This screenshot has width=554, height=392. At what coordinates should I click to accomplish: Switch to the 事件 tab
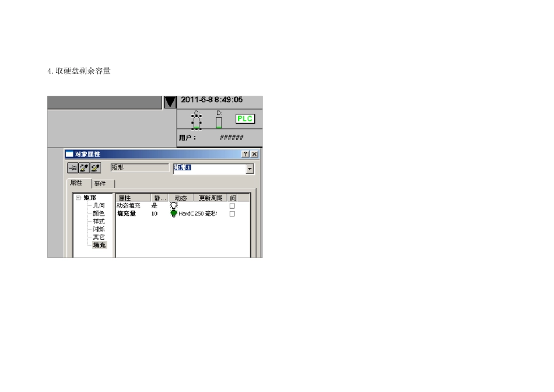100,183
